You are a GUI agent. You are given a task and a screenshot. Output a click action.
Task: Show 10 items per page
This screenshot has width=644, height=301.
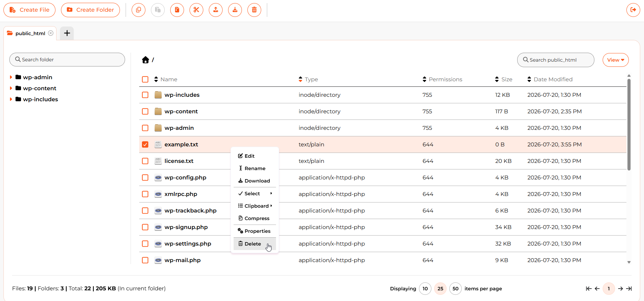click(425, 289)
